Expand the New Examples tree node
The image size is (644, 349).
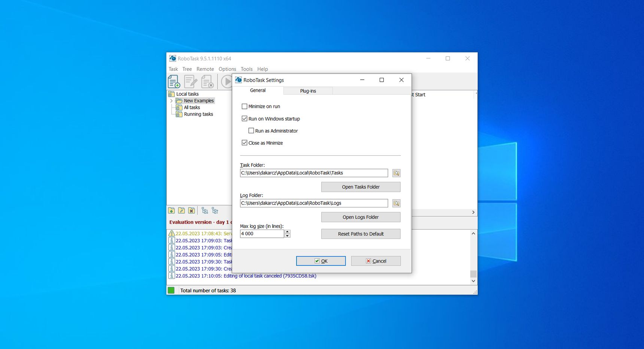(x=171, y=101)
